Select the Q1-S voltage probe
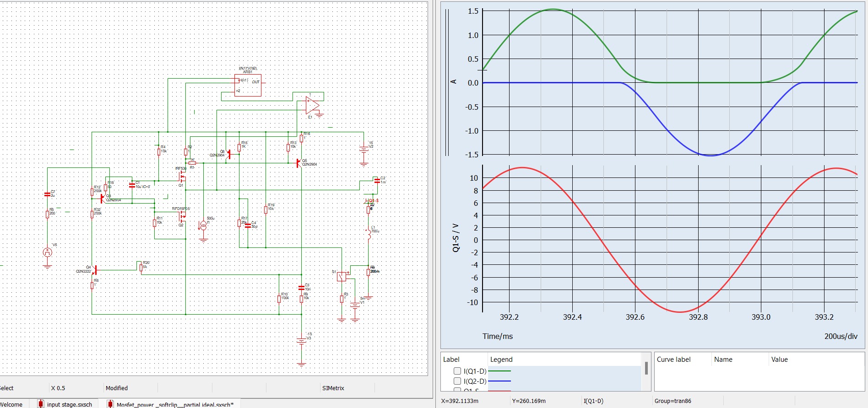Image resolution: width=868 pixels, height=408 pixels. coord(372,201)
